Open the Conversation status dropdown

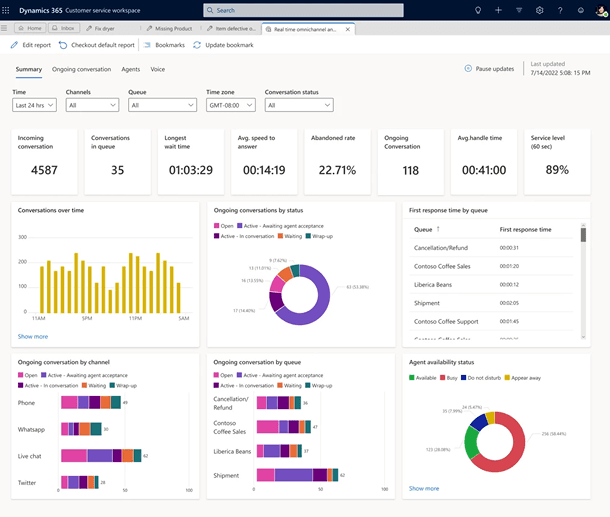299,105
